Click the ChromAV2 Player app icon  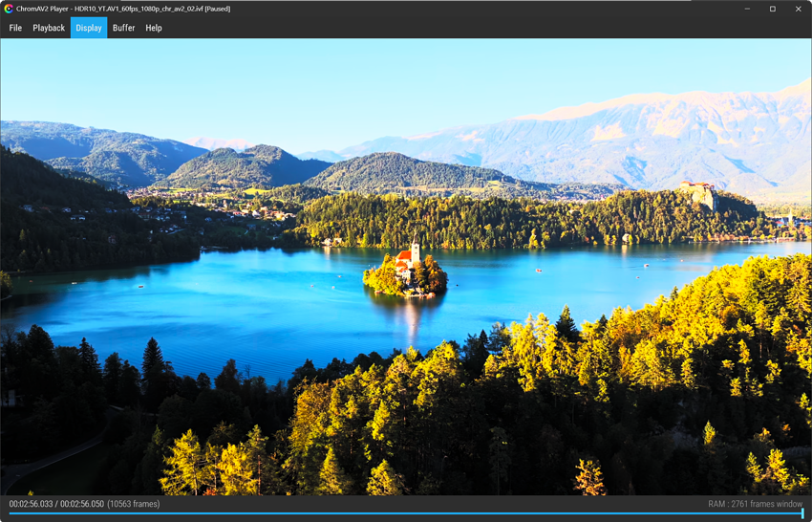[9, 9]
